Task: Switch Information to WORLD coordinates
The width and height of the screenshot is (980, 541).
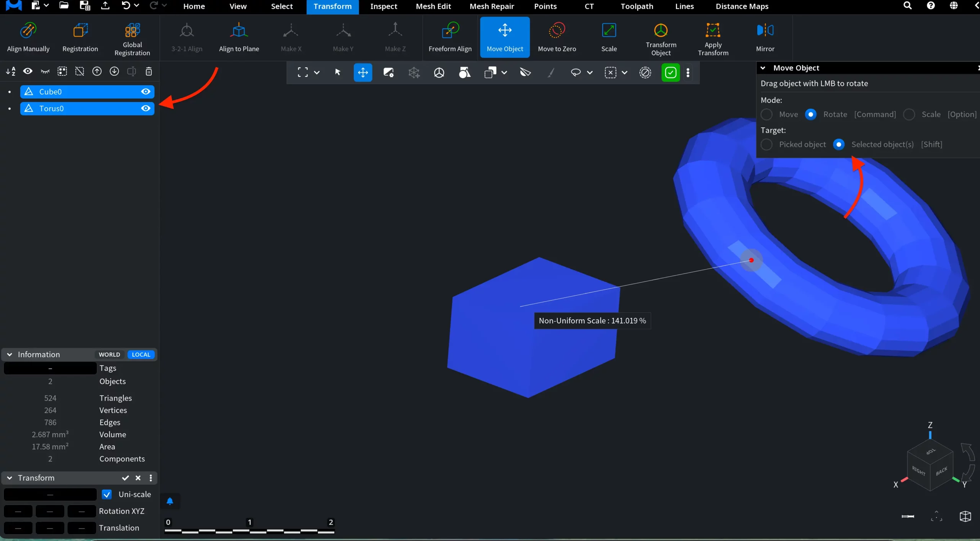Action: coord(109,355)
